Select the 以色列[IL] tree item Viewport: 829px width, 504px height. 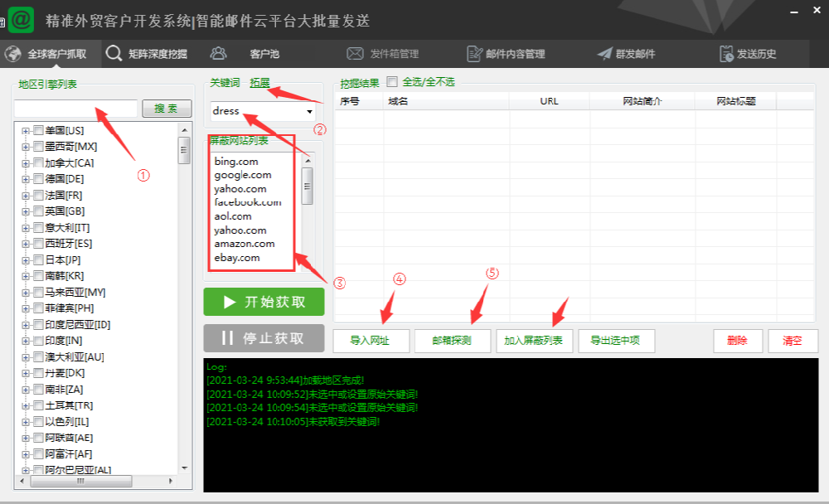[x=66, y=422]
